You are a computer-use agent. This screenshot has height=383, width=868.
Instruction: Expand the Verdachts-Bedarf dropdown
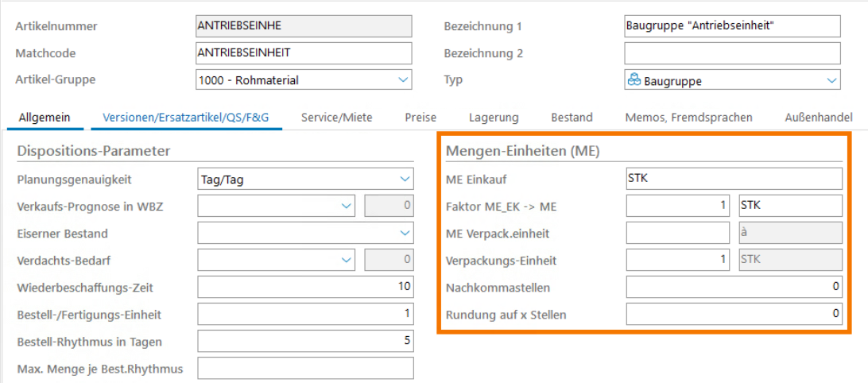pyautogui.click(x=346, y=260)
